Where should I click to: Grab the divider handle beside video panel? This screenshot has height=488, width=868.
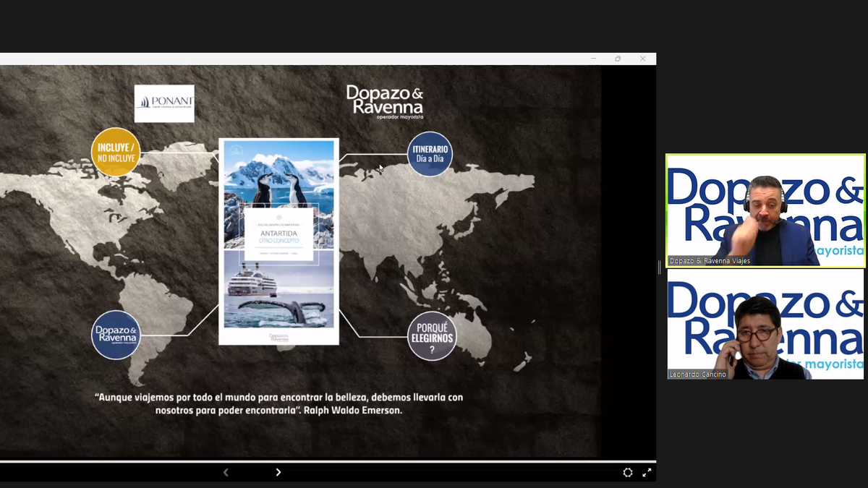coord(660,267)
